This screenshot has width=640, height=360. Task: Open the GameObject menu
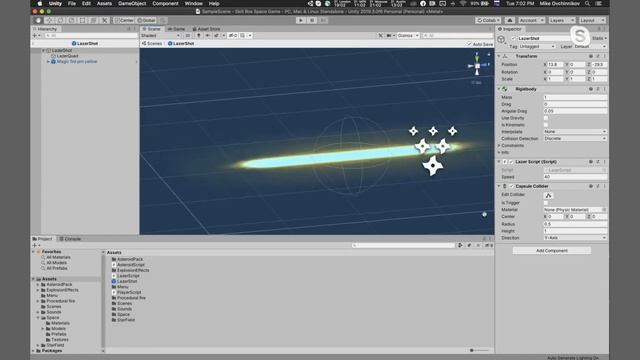tap(132, 3)
